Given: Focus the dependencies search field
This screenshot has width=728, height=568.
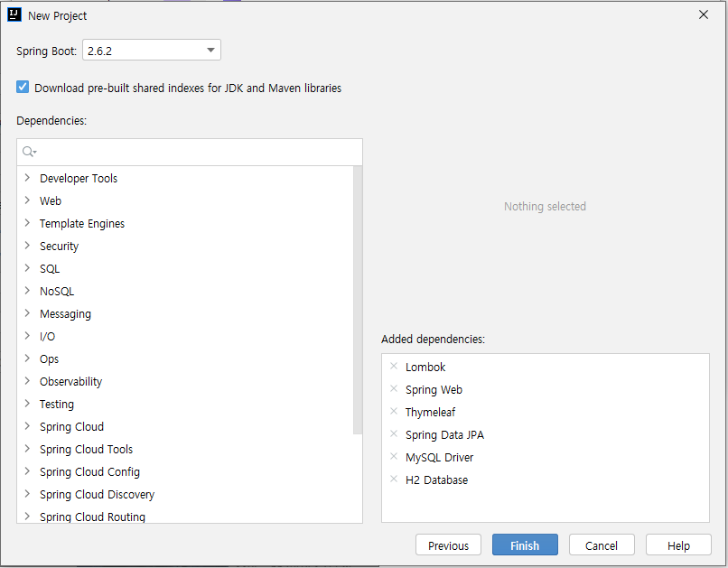Looking at the screenshot, I should click(190, 152).
